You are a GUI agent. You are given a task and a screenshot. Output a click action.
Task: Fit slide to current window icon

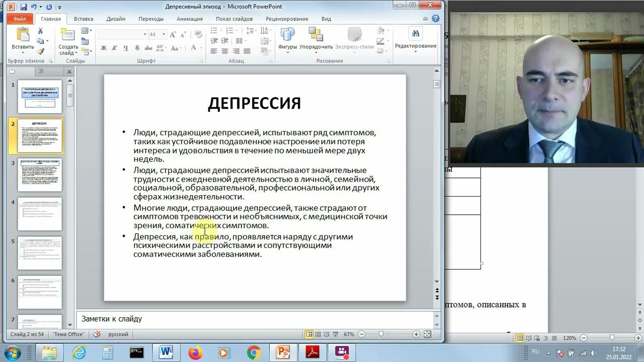(x=427, y=334)
